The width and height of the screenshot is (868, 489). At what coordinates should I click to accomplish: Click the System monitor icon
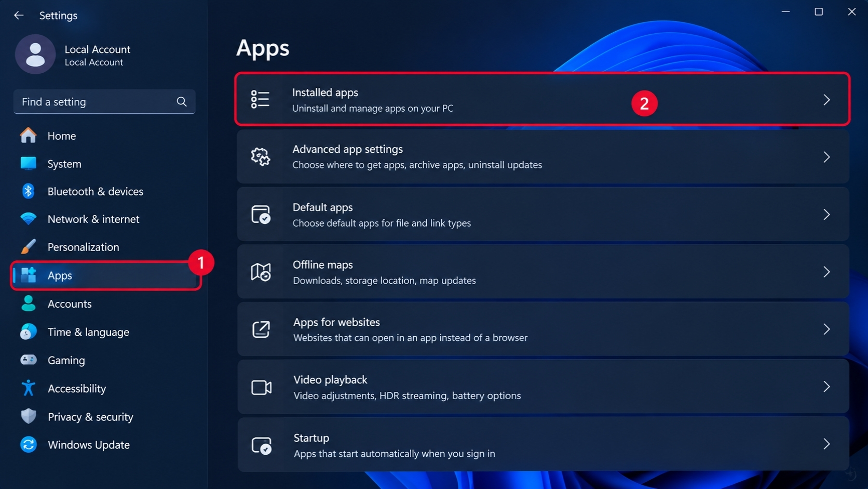29,163
